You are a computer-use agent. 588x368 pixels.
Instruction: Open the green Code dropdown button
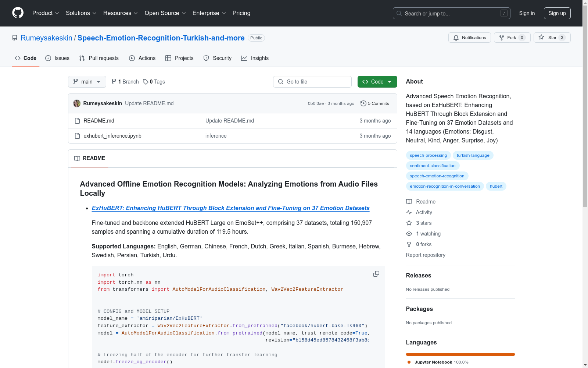377,82
